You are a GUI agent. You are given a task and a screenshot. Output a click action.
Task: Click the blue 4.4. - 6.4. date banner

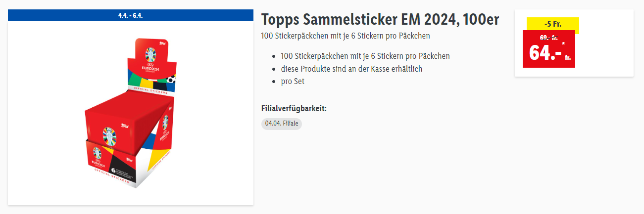tap(131, 15)
